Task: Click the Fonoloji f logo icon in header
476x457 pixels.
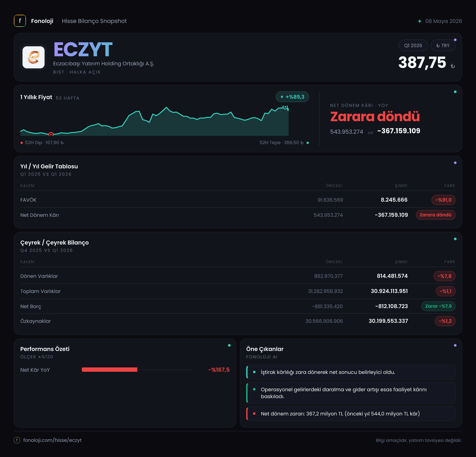Action: point(20,21)
